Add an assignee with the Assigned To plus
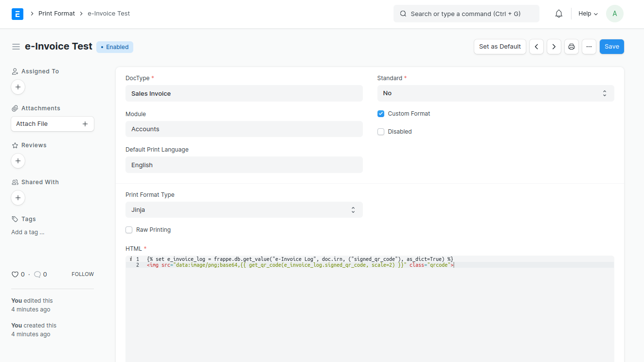 pos(18,87)
